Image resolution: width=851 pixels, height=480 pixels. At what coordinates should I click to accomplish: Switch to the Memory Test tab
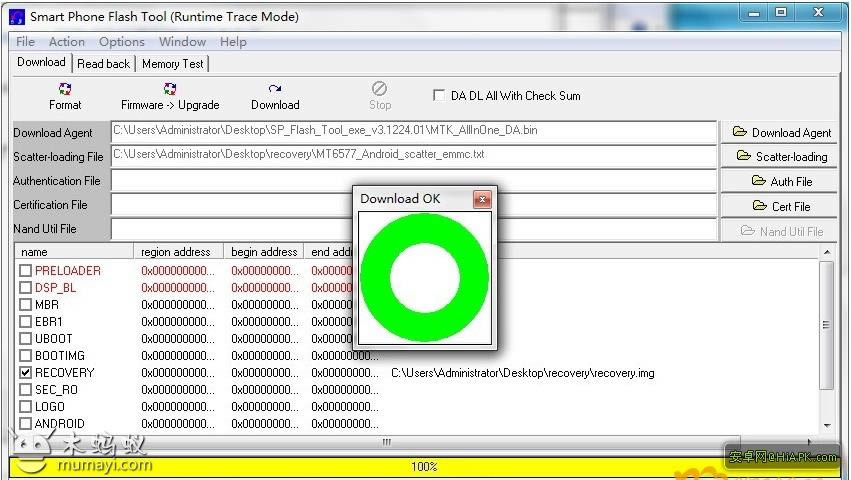tap(172, 64)
